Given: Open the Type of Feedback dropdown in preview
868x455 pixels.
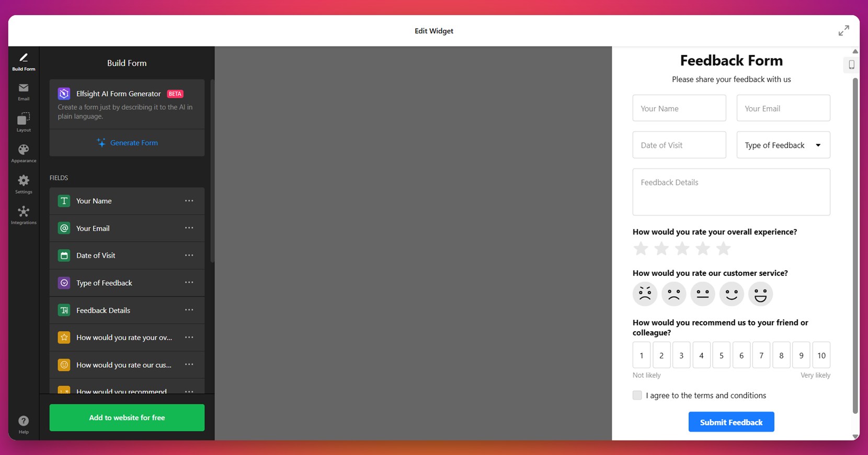Looking at the screenshot, I should tap(783, 145).
